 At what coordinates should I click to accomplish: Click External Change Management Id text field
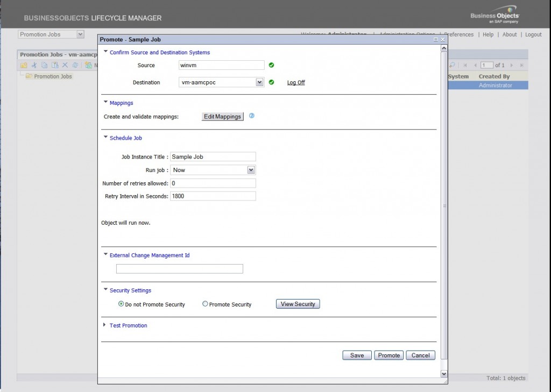pos(180,269)
